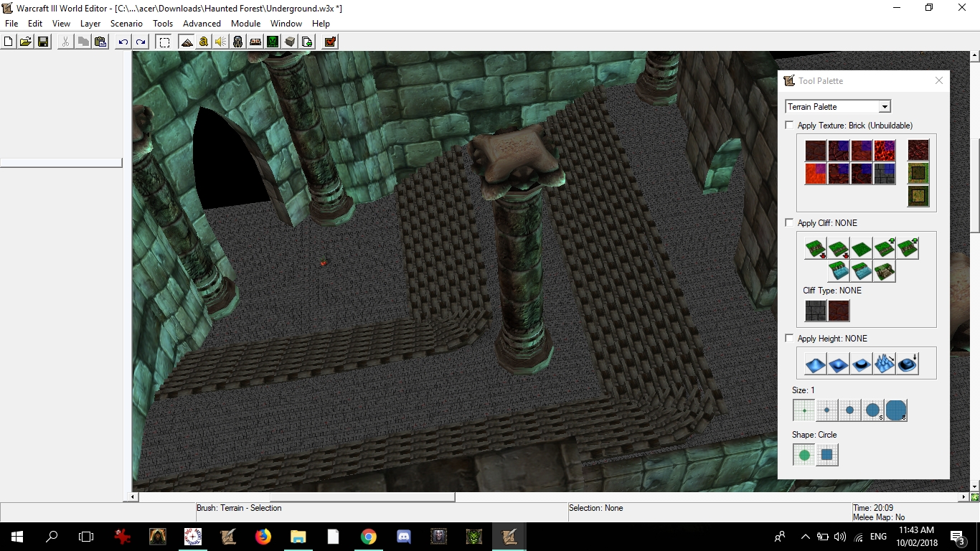Image resolution: width=980 pixels, height=551 pixels.
Task: Click the Open Map folder icon
Action: (x=26, y=42)
